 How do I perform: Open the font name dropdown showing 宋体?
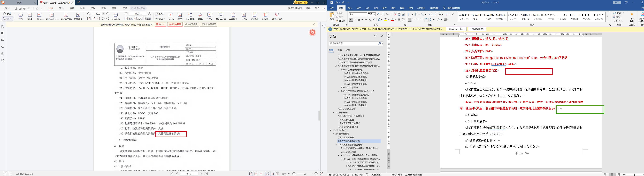366,14
